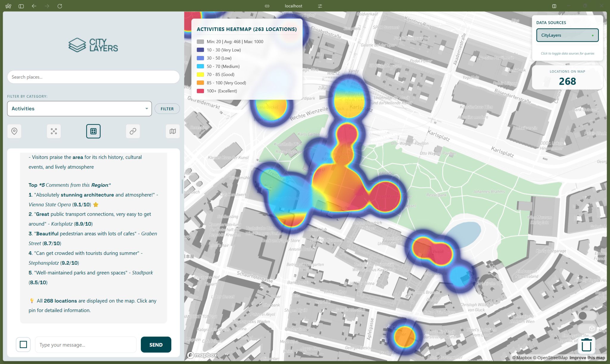Image resolution: width=610 pixels, height=364 pixels.
Task: Reload the page with the browser refresh icon
Action: (60, 6)
